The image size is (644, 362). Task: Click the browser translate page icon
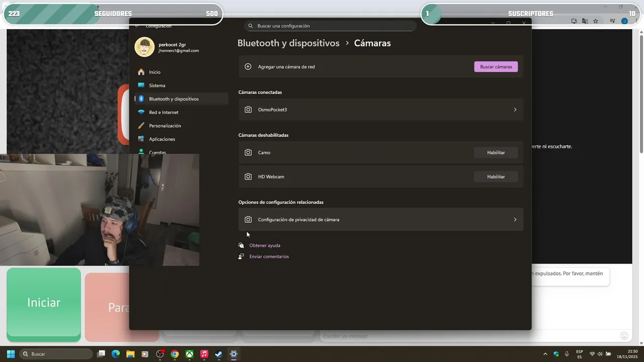coord(585,21)
